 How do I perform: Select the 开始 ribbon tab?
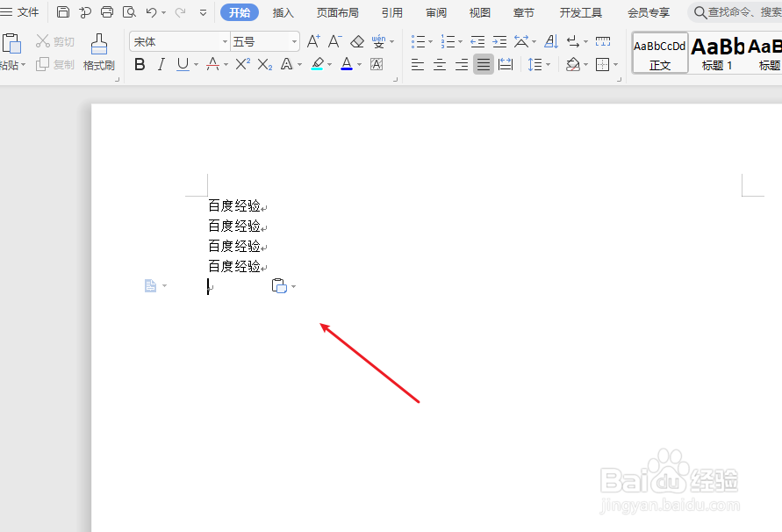240,12
